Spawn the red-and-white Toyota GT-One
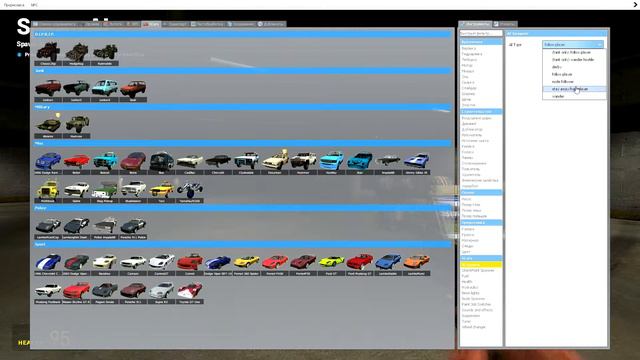 190,291
